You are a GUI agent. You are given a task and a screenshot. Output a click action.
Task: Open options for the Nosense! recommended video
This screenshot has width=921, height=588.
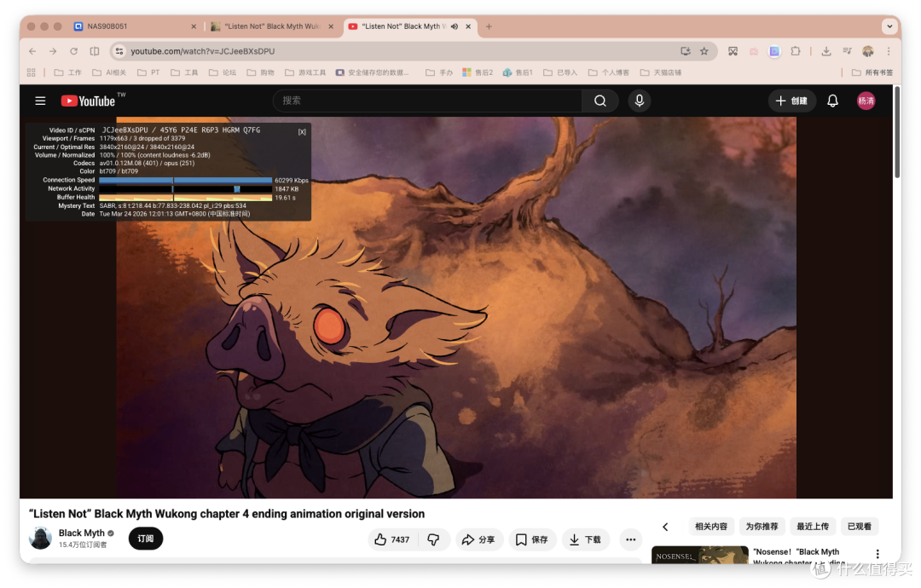tap(878, 554)
